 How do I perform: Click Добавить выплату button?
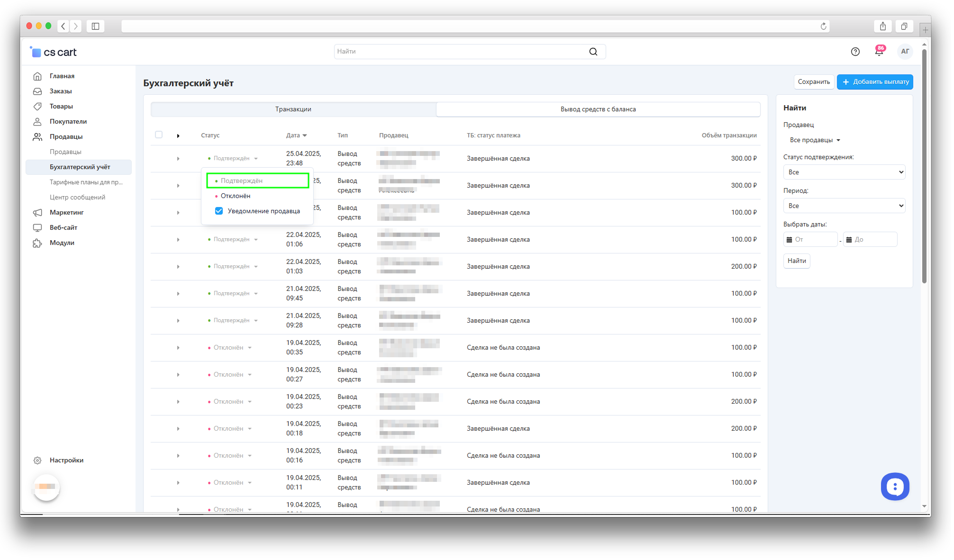874,81
